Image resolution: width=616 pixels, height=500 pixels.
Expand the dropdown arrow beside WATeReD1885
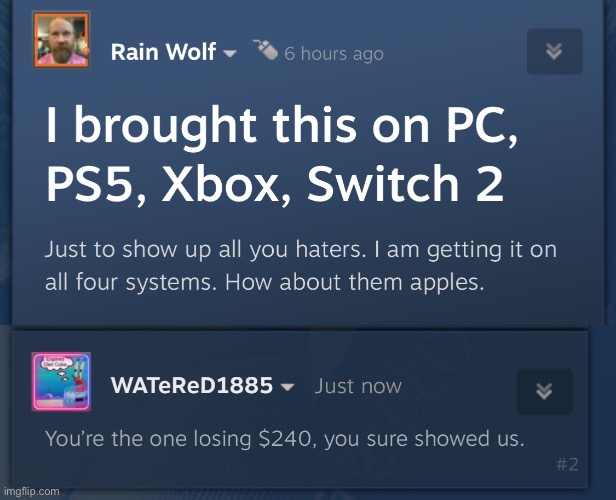pos(288,387)
